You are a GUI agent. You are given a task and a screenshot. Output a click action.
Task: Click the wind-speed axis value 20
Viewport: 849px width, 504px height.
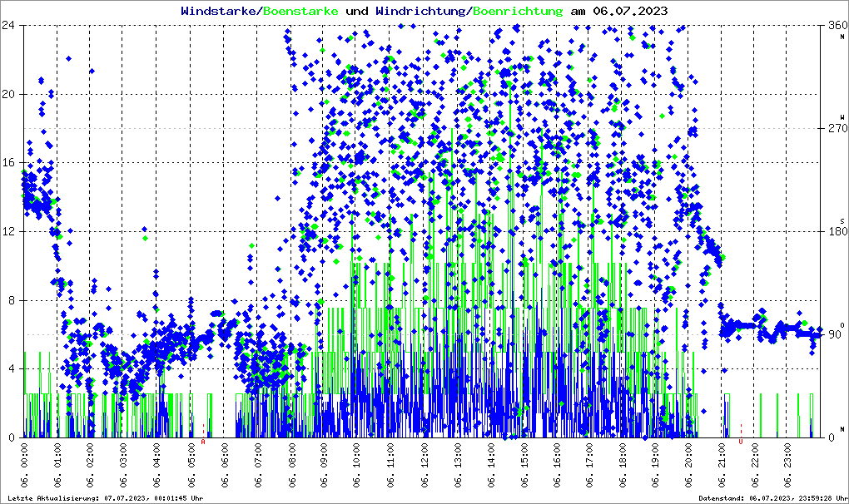[x=8, y=94]
